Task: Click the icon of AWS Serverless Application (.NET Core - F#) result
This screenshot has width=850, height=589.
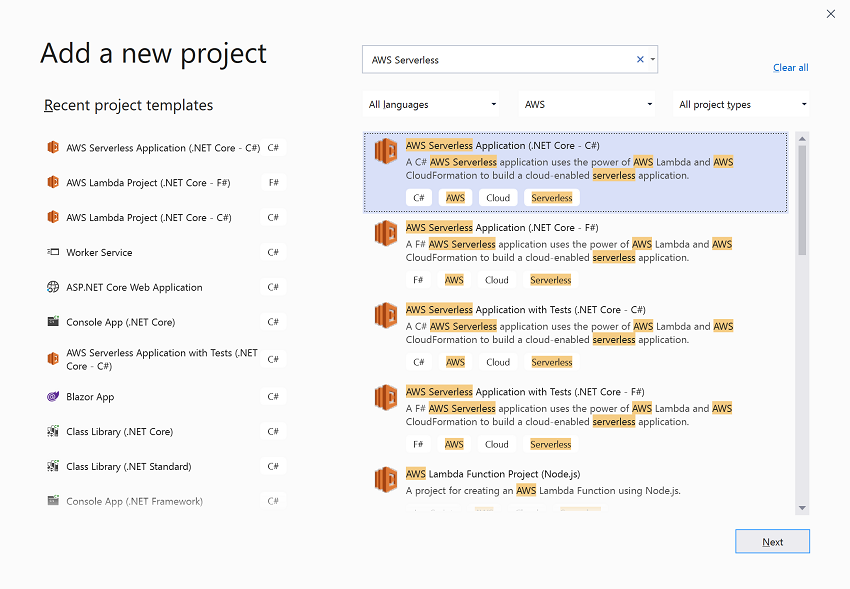Action: 386,234
